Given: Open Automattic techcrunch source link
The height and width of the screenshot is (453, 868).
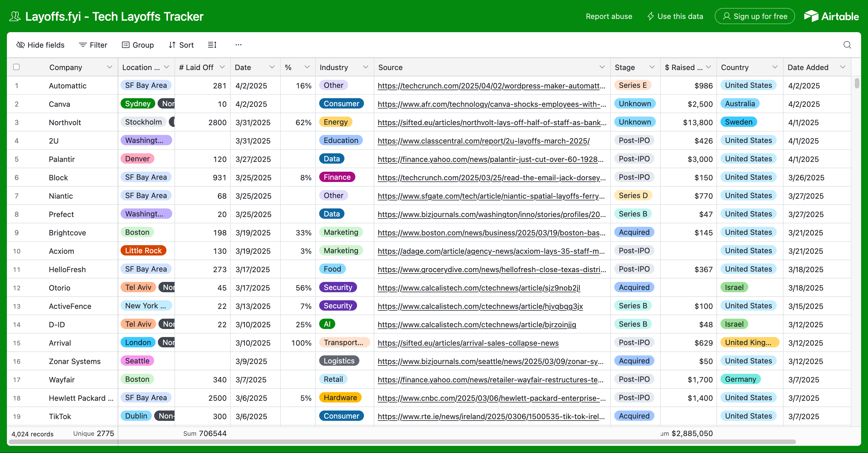Looking at the screenshot, I should point(491,86).
